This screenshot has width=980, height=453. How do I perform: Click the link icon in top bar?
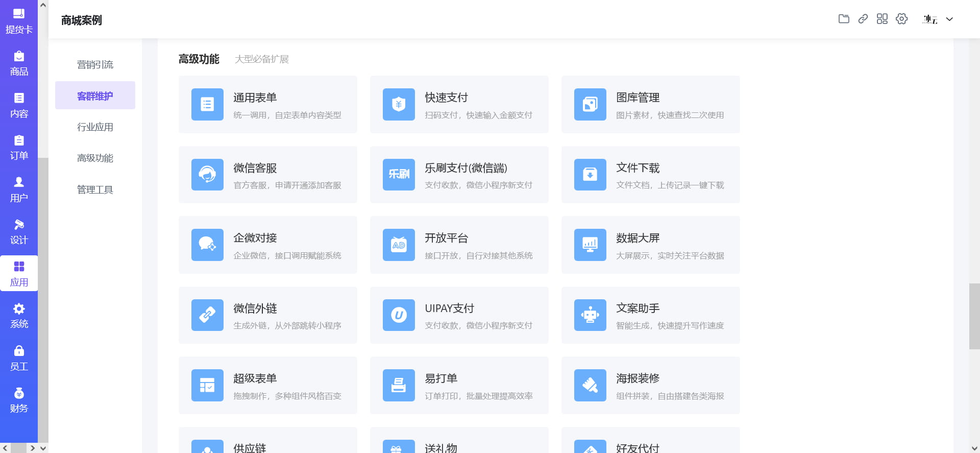pos(863,19)
